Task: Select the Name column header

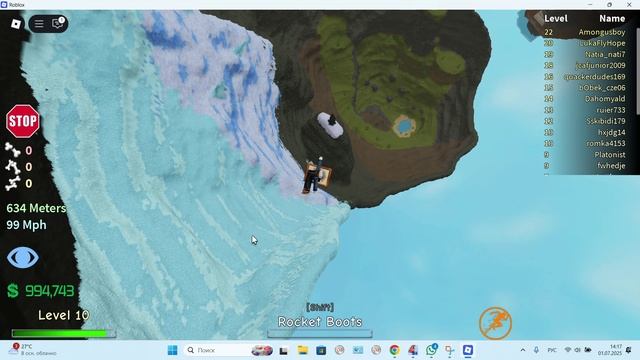Action: pos(612,19)
